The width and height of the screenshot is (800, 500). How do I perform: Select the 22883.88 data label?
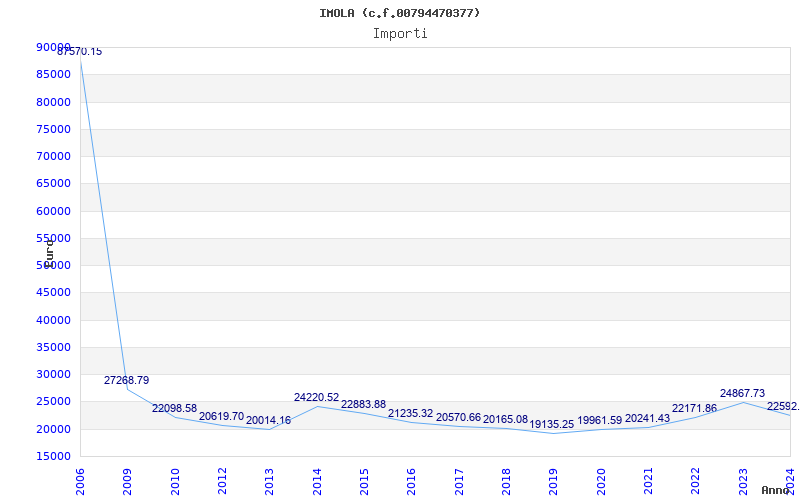(363, 405)
